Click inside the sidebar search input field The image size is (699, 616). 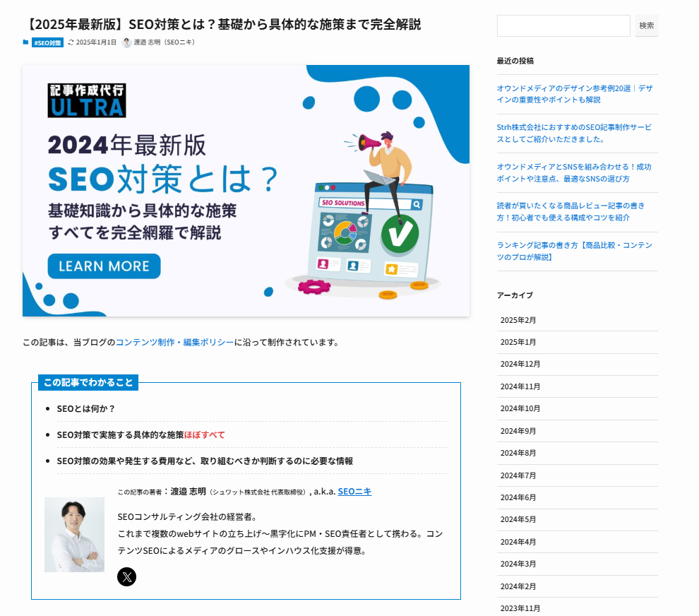click(x=563, y=25)
